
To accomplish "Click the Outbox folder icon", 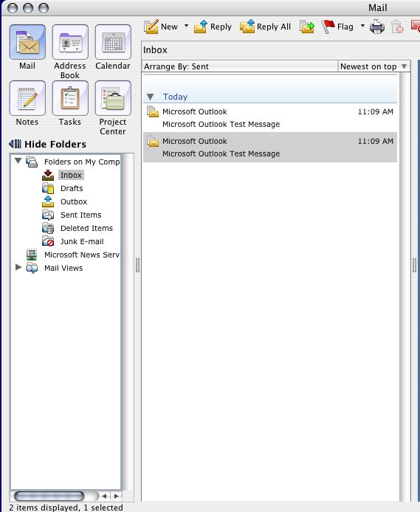I will click(48, 201).
